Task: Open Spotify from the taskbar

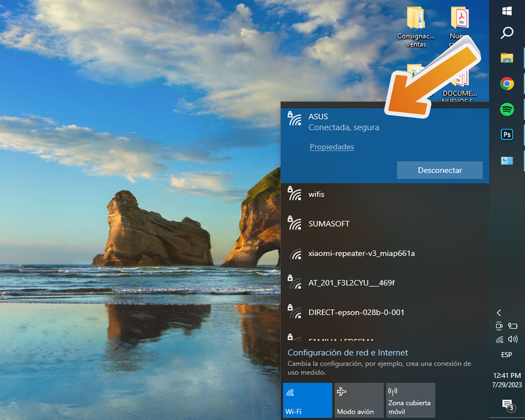Action: coord(507,109)
